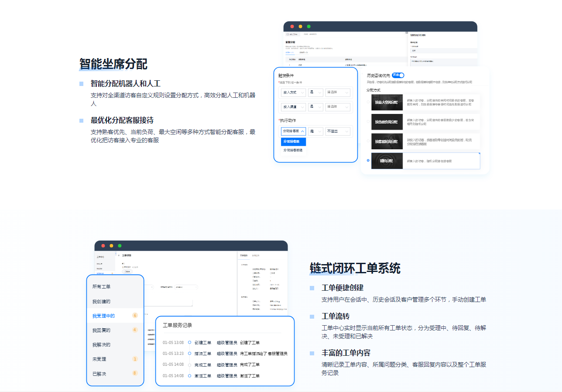Click the 随机分配 thumbnail image
This screenshot has width=562, height=392.
click(387, 161)
